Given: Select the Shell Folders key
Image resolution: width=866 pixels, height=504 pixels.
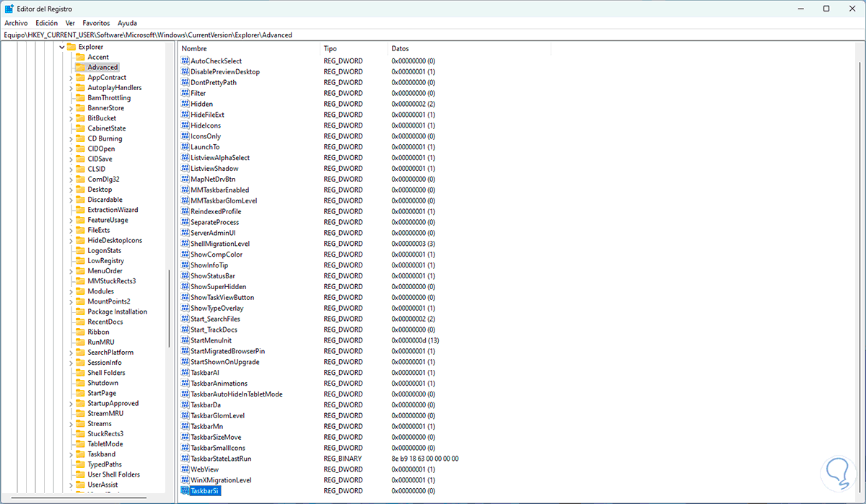Looking at the screenshot, I should (x=106, y=373).
